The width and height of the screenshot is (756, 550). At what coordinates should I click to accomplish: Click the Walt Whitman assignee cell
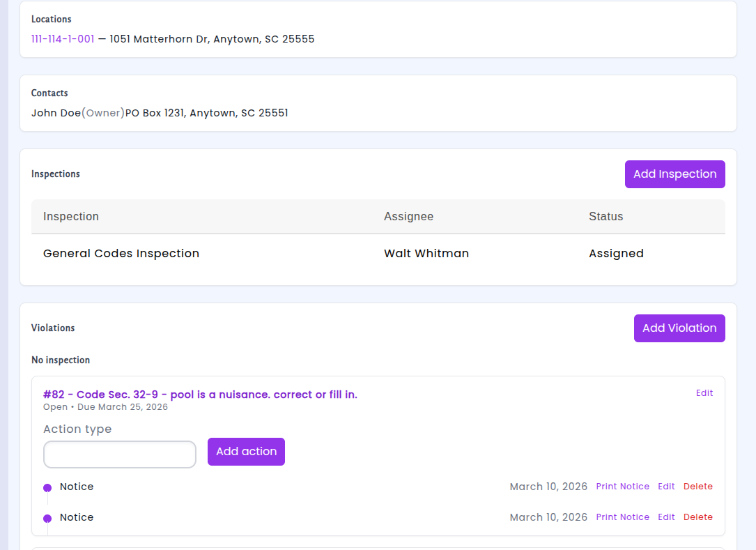426,253
